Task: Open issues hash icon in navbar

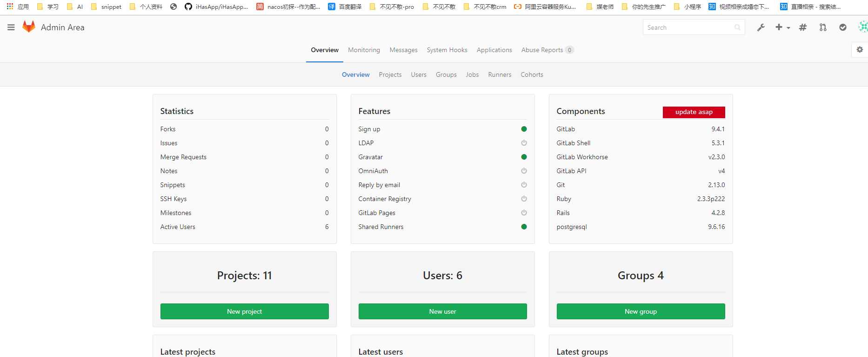Action: coord(803,27)
